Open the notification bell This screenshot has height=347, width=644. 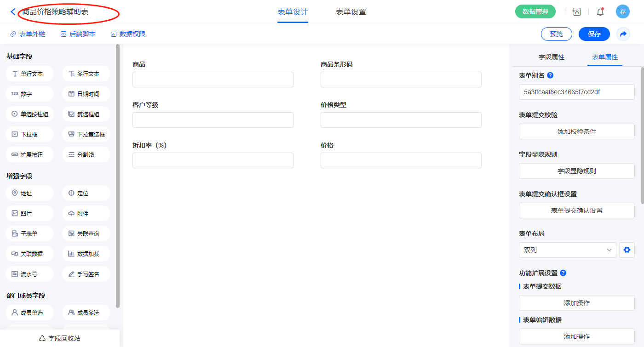pos(600,12)
